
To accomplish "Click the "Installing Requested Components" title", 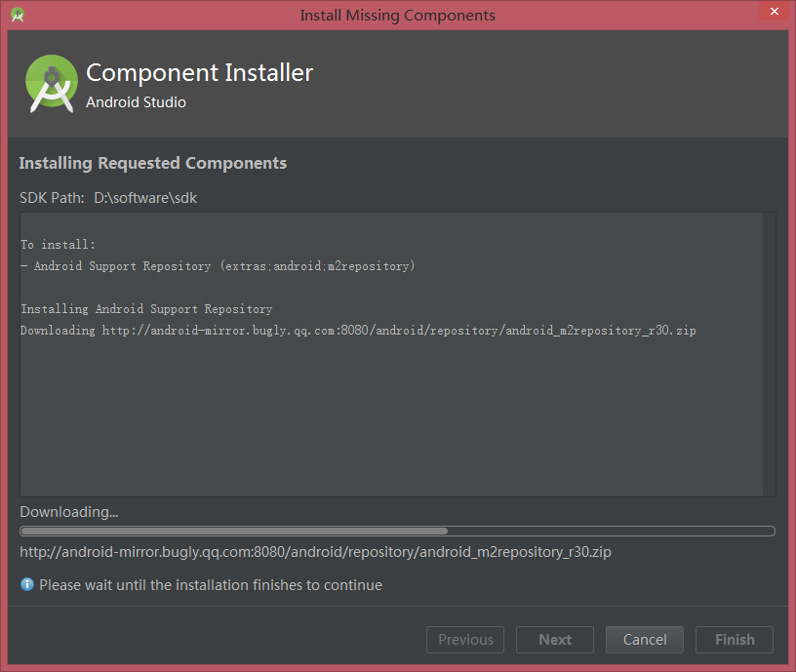I will 153,163.
